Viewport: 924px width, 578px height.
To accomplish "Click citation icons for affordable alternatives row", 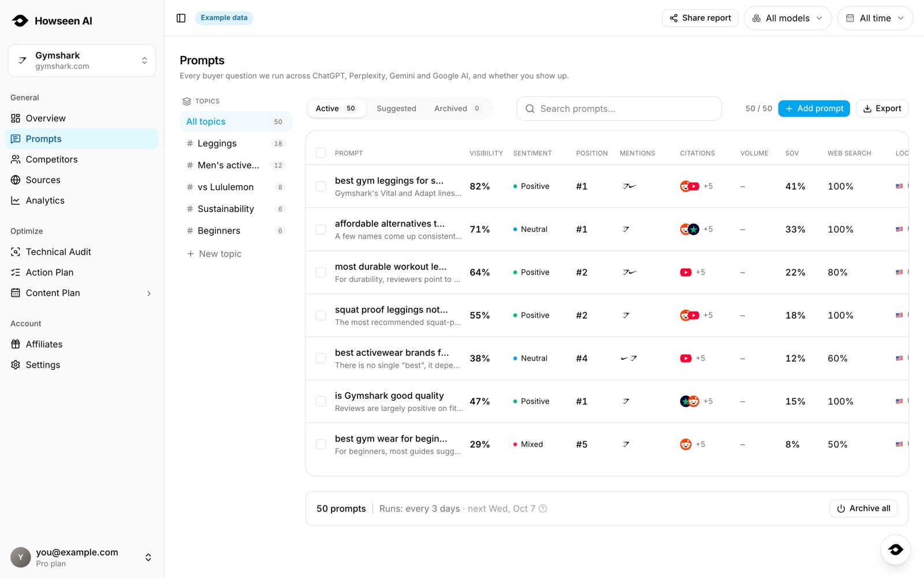I will [x=690, y=229].
